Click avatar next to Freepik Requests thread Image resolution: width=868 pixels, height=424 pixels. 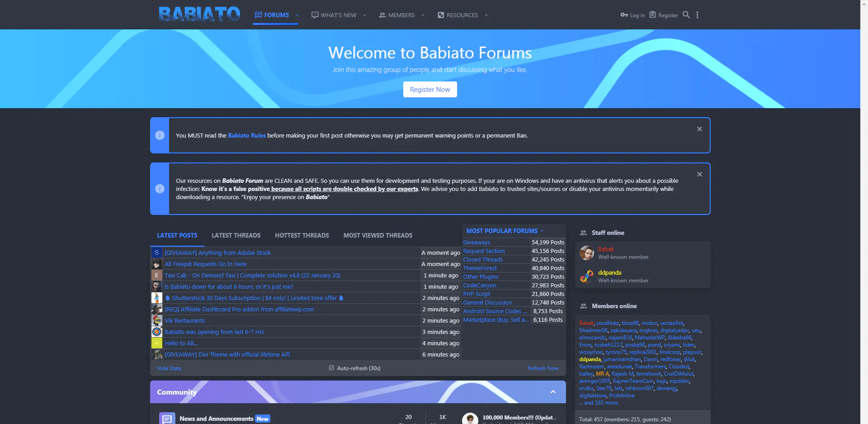(x=156, y=264)
